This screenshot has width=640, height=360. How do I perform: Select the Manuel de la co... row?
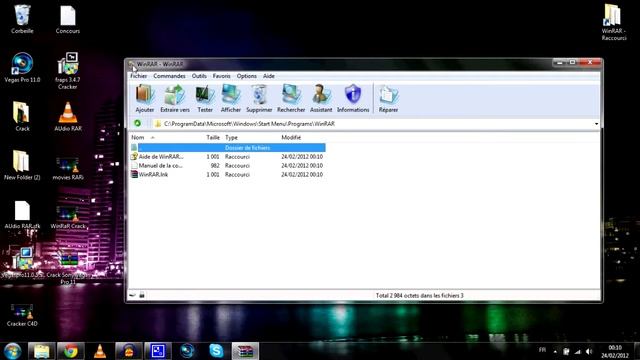click(x=228, y=166)
